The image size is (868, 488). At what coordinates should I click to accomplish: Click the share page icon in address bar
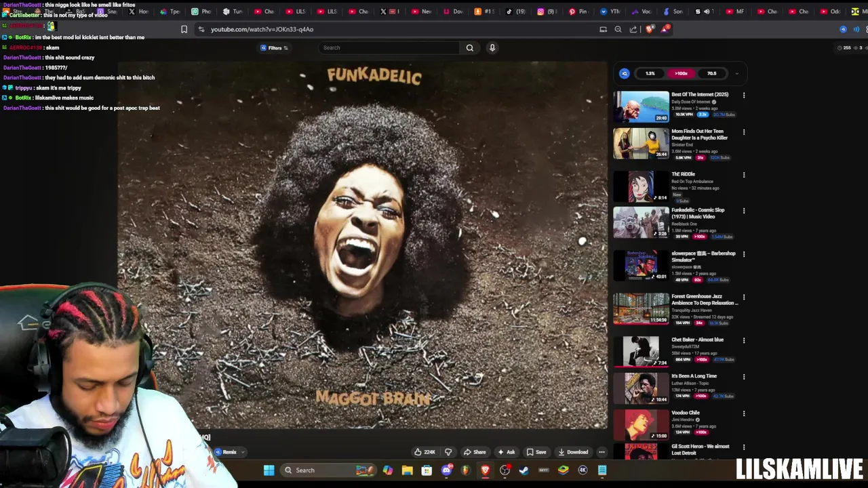[633, 29]
